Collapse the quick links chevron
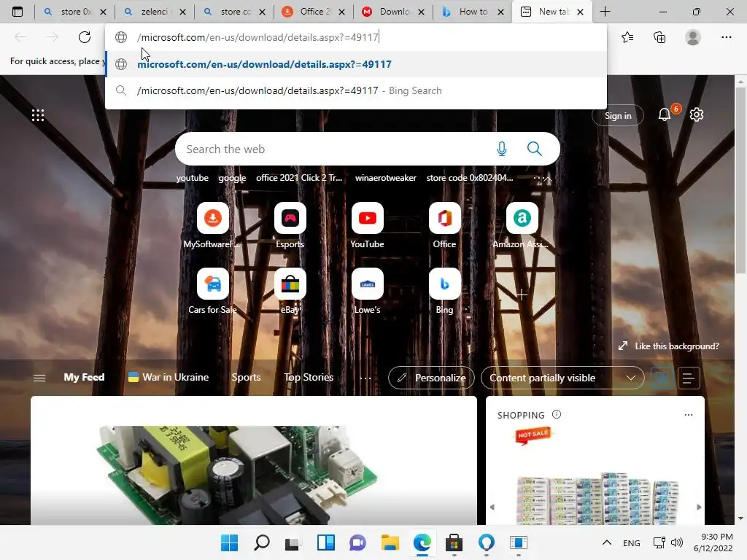Image resolution: width=747 pixels, height=560 pixels. [x=548, y=178]
